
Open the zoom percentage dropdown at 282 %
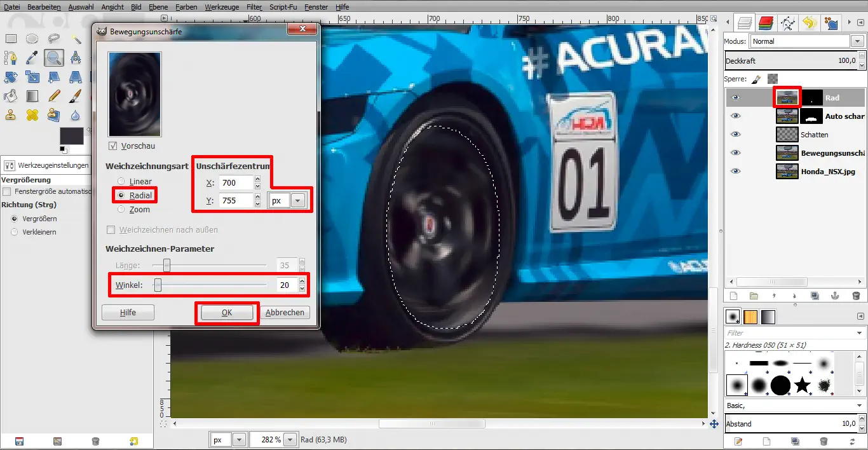[290, 440]
